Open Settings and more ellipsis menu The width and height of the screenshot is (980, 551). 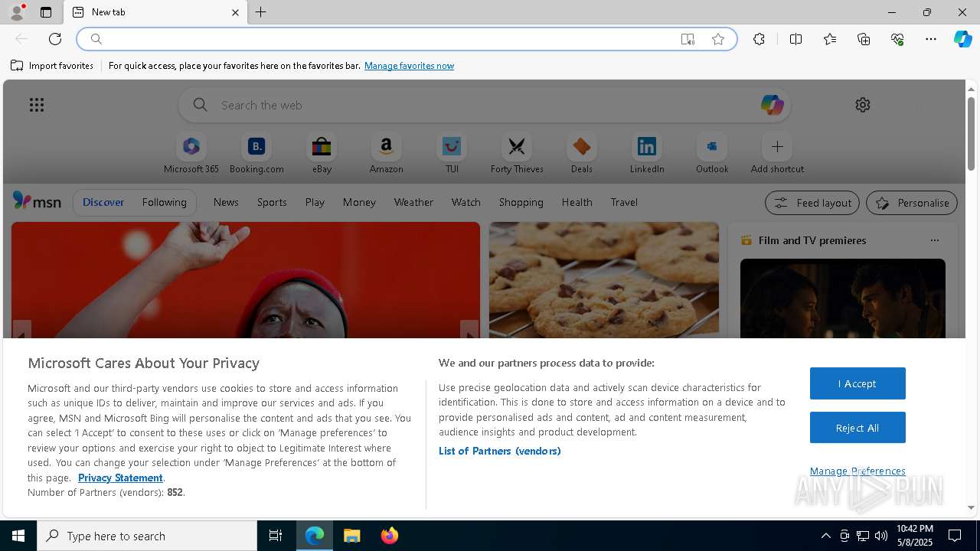pos(931,39)
